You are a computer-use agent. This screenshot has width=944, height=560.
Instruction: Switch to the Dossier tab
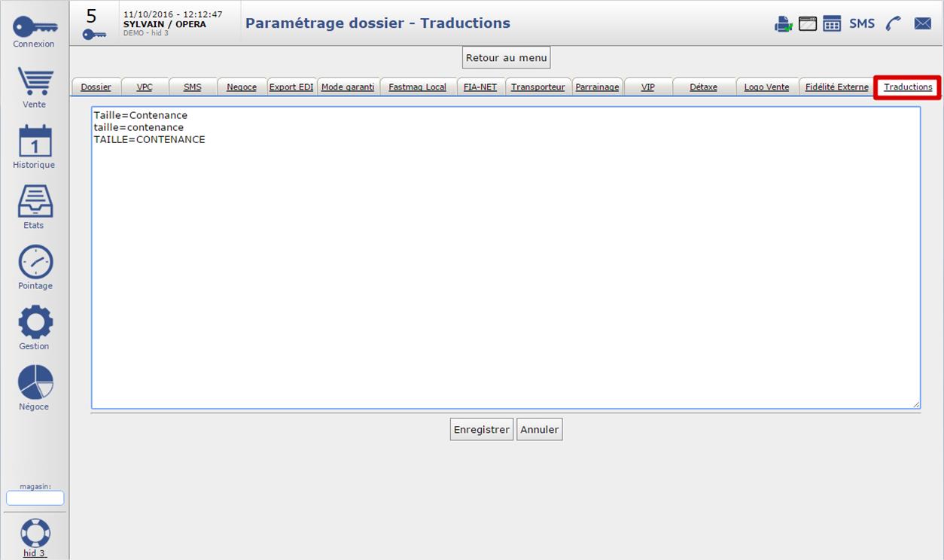pos(96,87)
